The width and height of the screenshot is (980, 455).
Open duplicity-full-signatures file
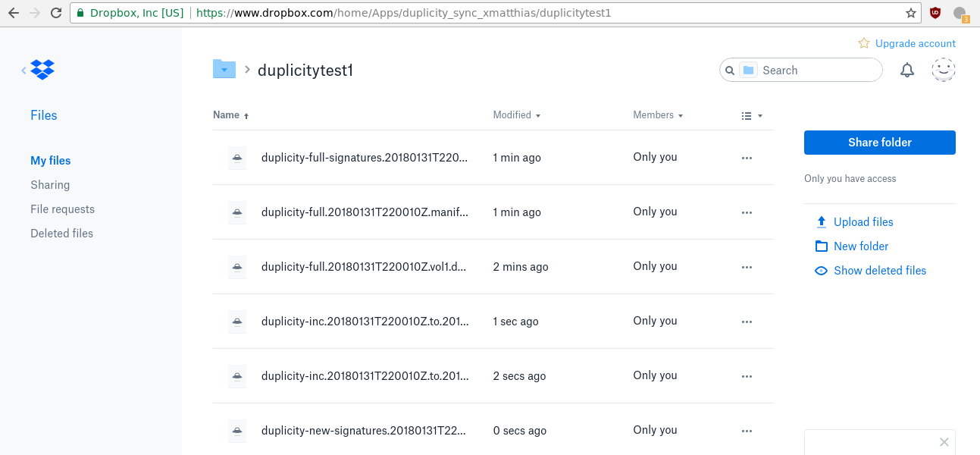pyautogui.click(x=365, y=158)
